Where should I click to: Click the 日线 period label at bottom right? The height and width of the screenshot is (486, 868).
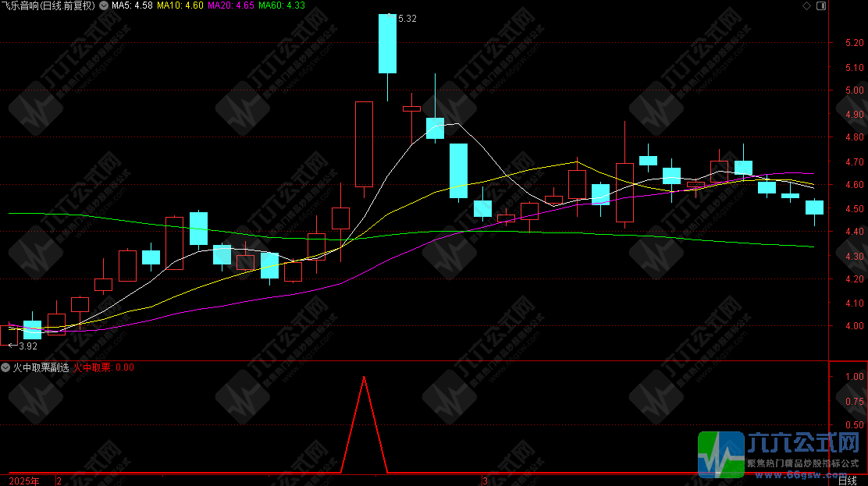click(846, 481)
